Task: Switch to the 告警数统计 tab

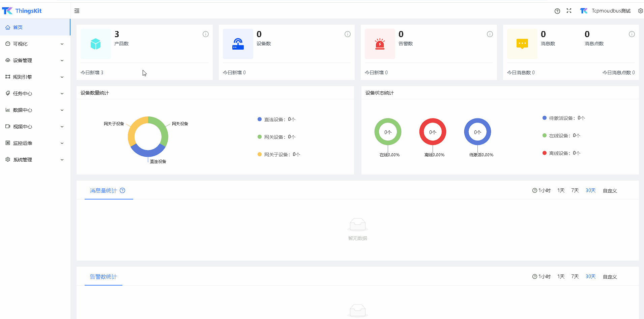Action: 103,277
